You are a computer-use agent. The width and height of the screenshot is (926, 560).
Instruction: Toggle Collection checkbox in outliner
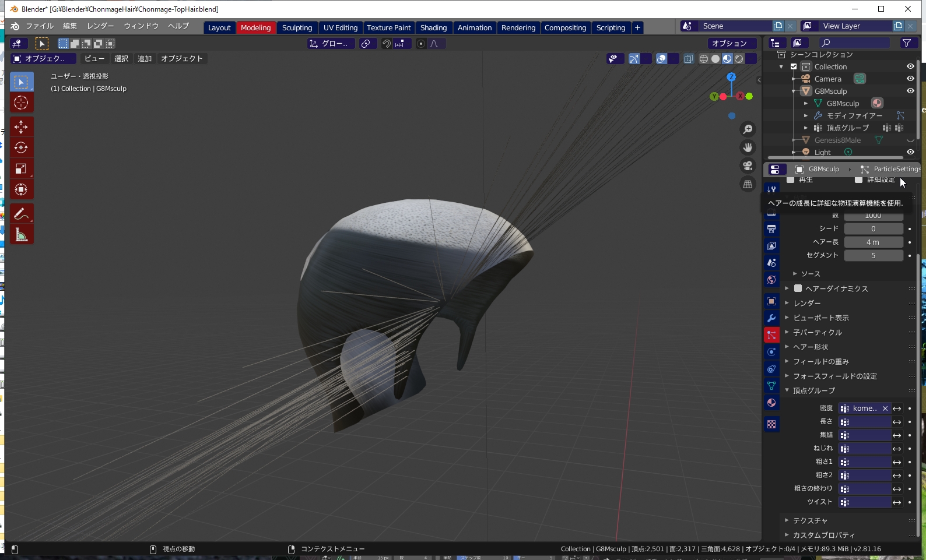pyautogui.click(x=794, y=66)
